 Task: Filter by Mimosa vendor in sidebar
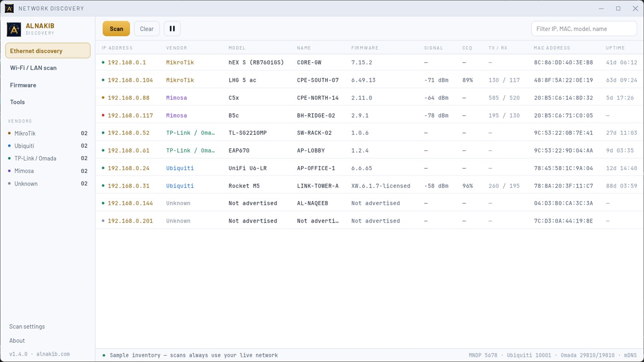pos(48,171)
